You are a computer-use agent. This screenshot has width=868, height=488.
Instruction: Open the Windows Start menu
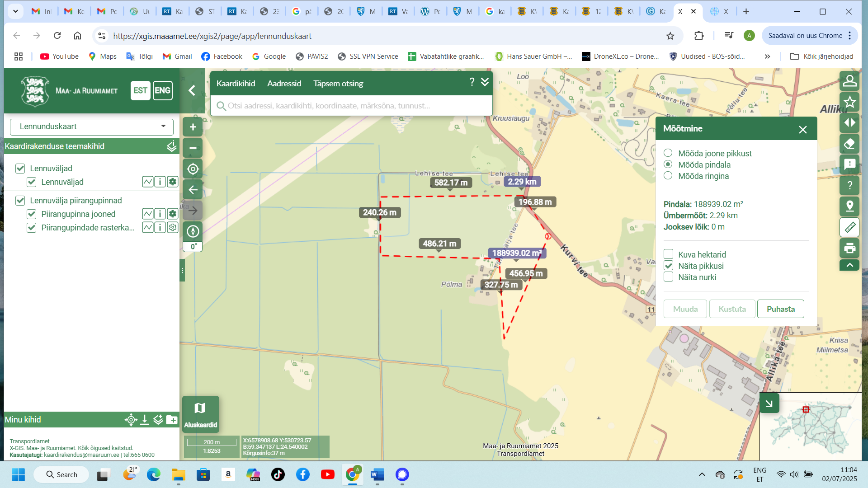(18, 474)
